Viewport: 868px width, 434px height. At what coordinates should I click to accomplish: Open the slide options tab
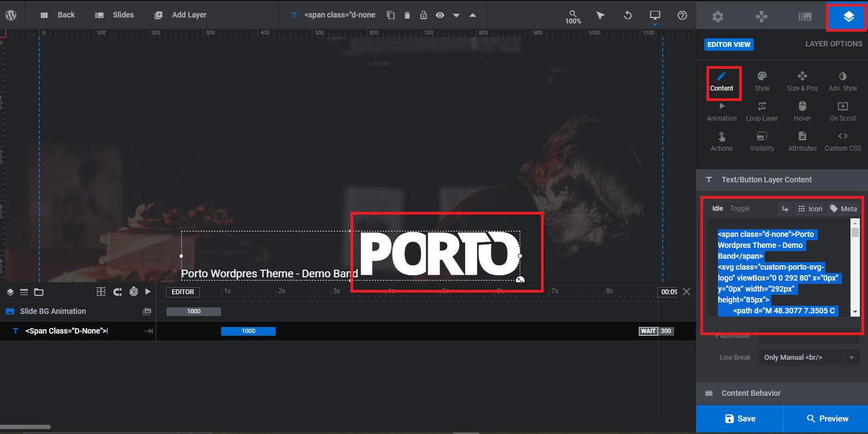(805, 16)
